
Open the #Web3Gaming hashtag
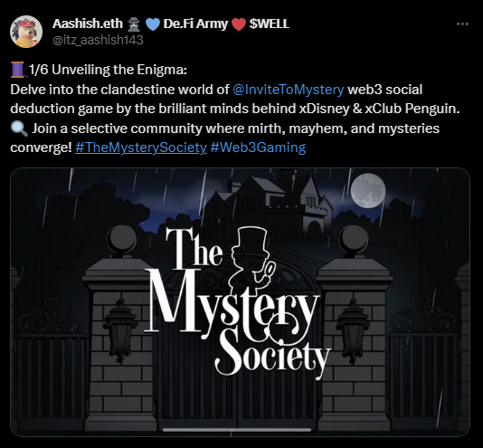(258, 148)
